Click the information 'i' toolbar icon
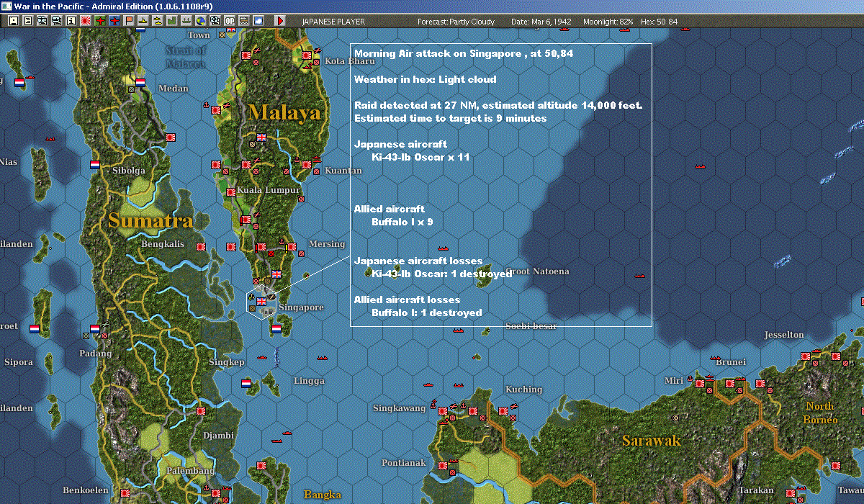This screenshot has height=504, width=864. click(71, 21)
